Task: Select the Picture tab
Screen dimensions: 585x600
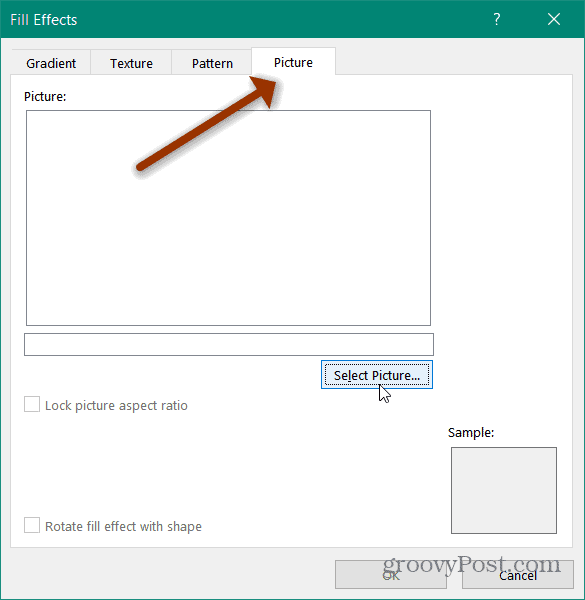Action: tap(293, 62)
